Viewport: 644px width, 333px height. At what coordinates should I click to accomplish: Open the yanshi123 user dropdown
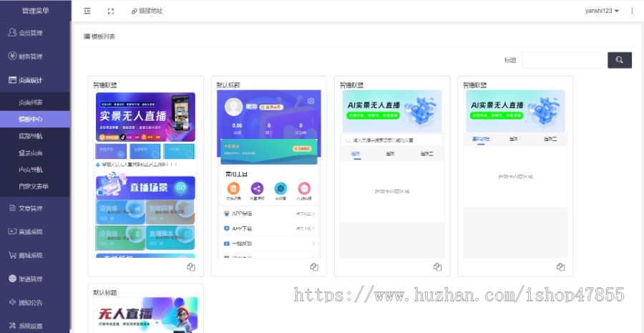click(602, 11)
